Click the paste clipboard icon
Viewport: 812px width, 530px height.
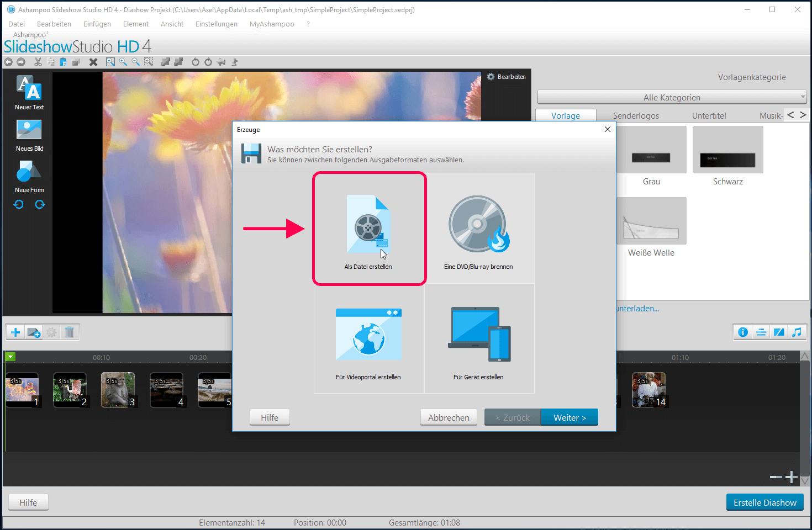[x=63, y=62]
